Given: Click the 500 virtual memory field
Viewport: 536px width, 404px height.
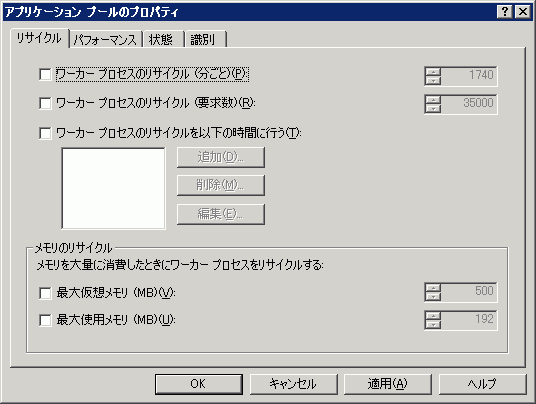Looking at the screenshot, I should tap(468, 292).
